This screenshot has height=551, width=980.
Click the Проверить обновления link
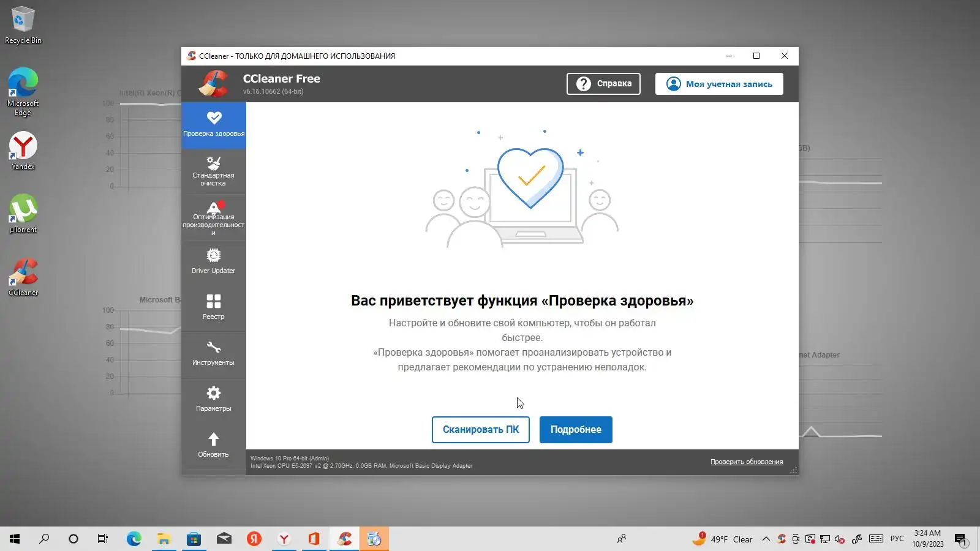click(747, 462)
